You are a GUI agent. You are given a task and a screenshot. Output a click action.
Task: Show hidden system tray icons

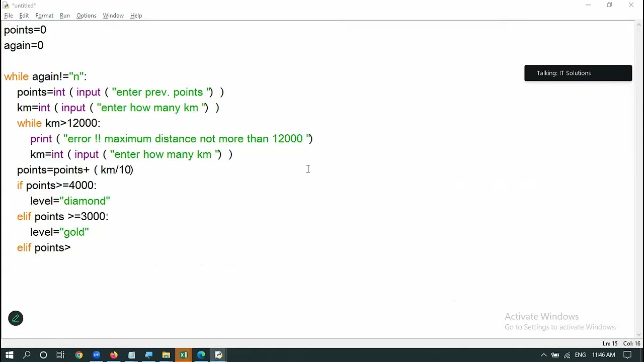(x=544, y=355)
